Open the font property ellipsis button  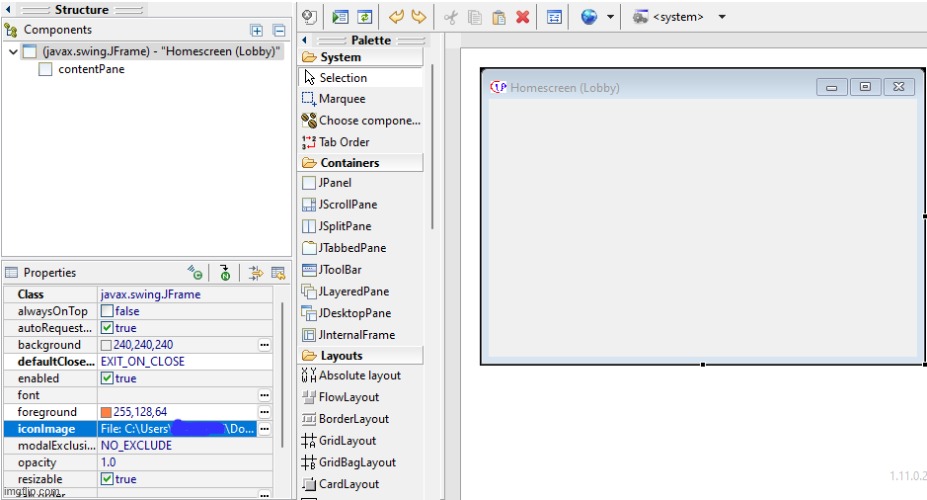click(264, 395)
